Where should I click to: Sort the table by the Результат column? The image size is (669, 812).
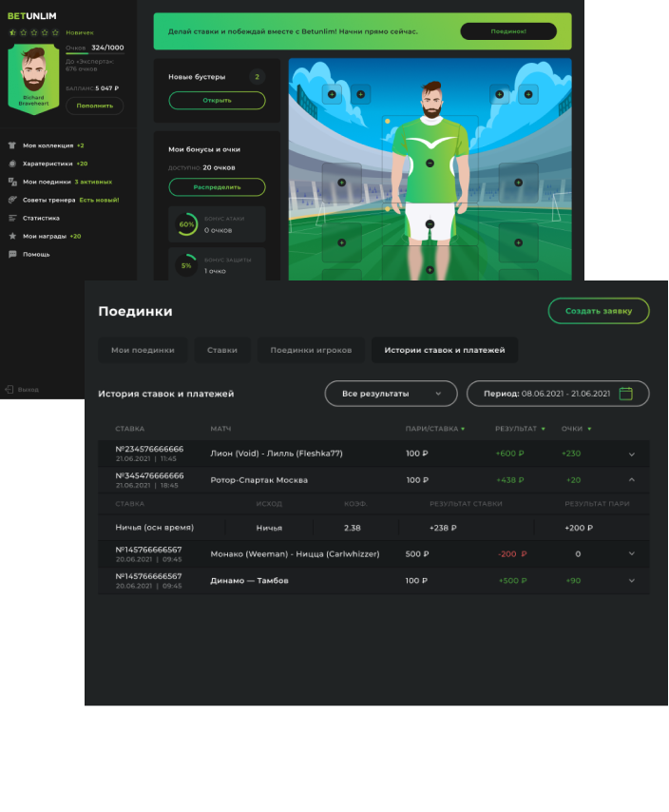pos(520,429)
